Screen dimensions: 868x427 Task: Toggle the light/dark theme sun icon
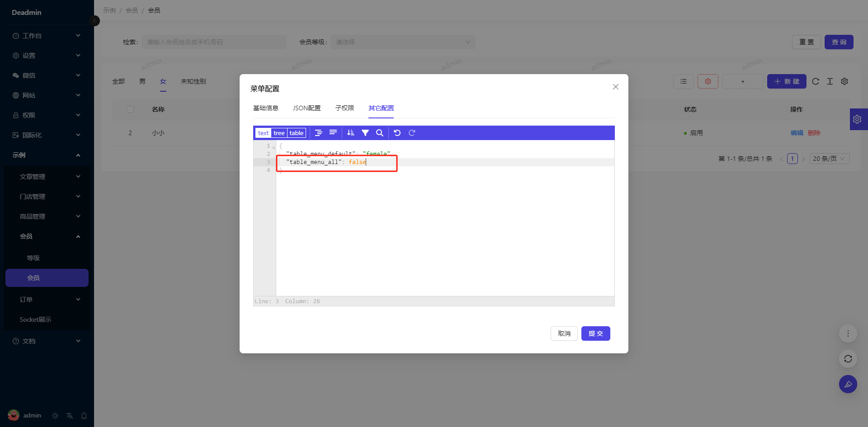click(55, 416)
